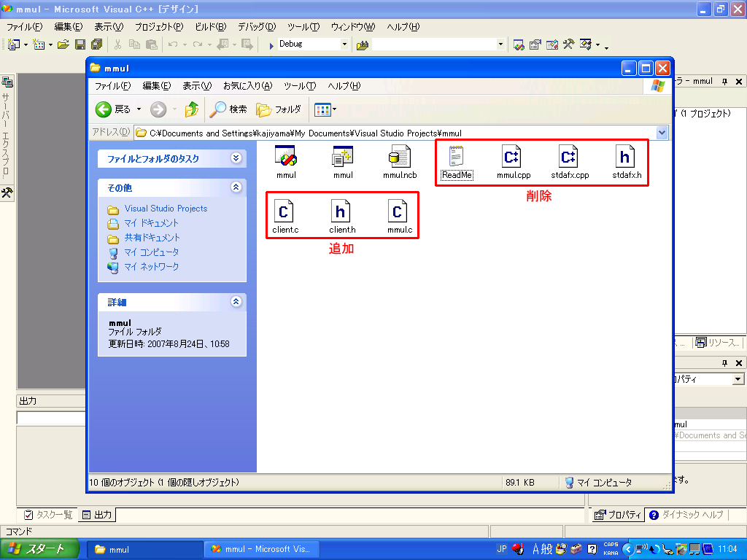
Task: Switch to リソース tab
Action: [718, 343]
